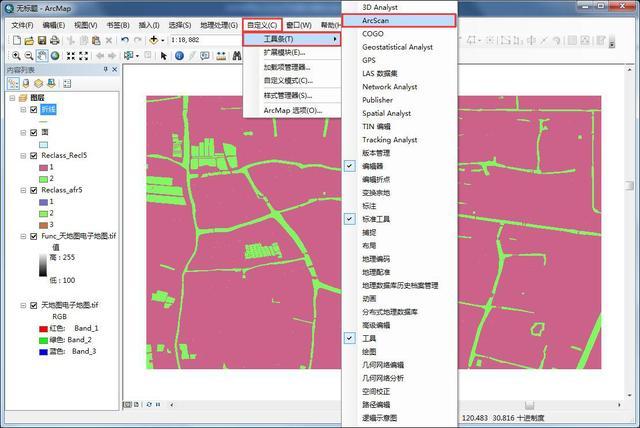This screenshot has width=640, height=428.
Task: Collapse the Func_天地图电子地图.tif node
Action: [x=23, y=236]
